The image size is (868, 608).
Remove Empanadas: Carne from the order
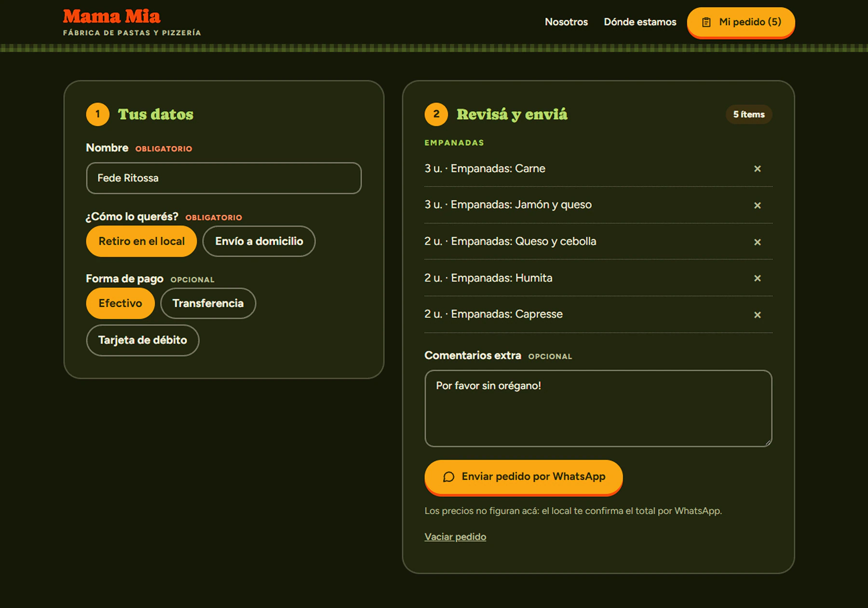[757, 169]
